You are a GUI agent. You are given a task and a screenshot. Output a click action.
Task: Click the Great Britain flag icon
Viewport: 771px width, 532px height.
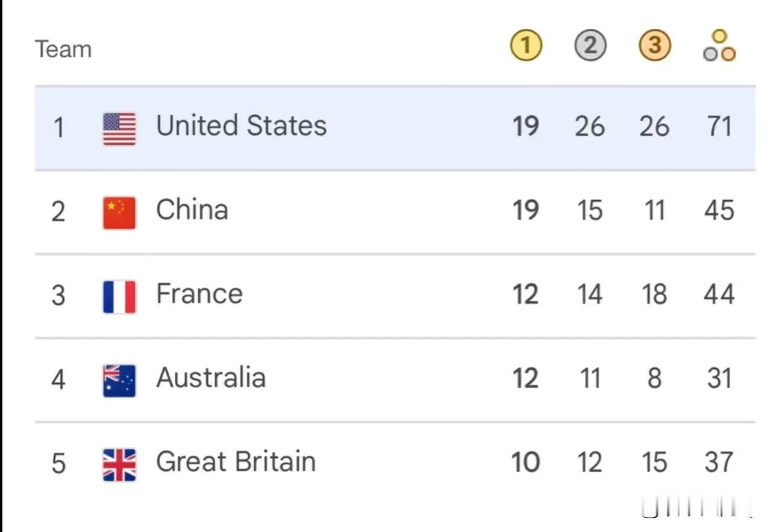pos(119,465)
